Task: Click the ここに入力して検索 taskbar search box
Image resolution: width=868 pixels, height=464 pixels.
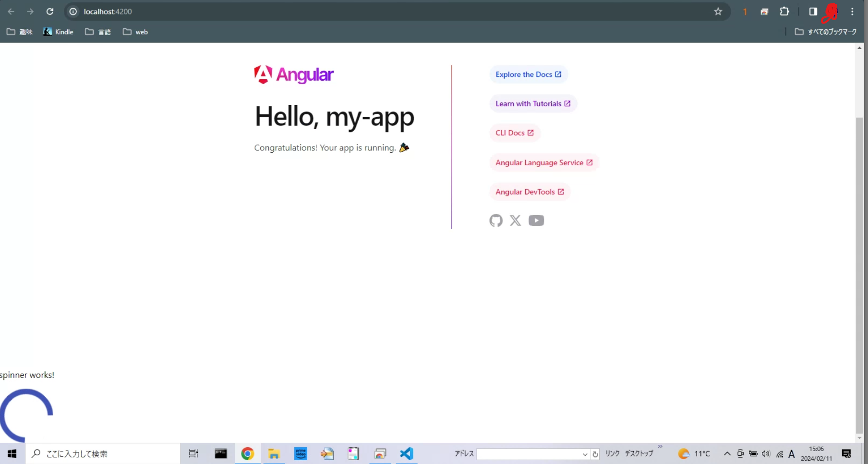Action: pos(102,454)
